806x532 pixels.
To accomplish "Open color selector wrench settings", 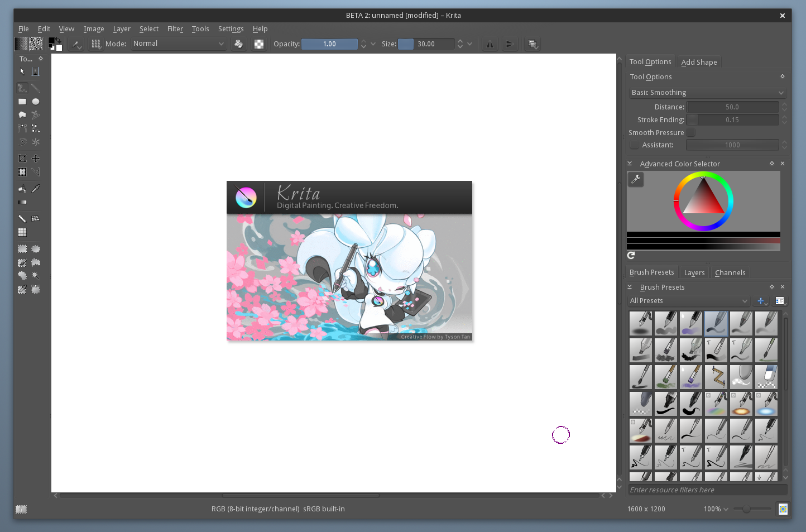I will point(635,179).
